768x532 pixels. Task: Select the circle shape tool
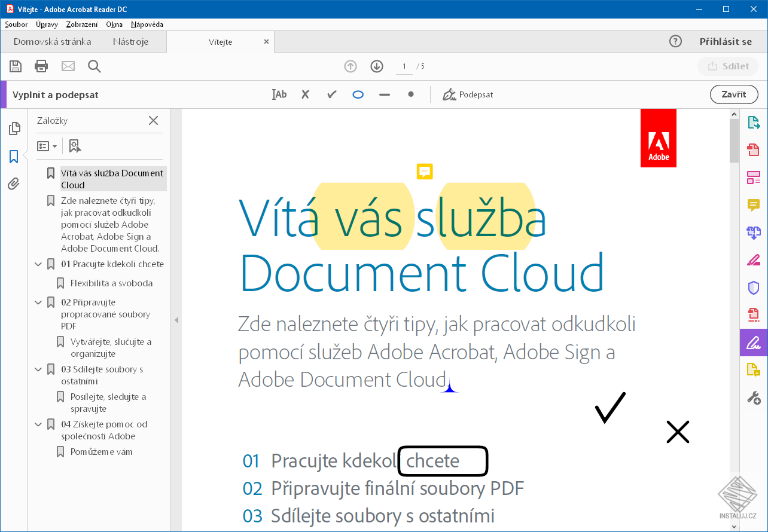click(358, 94)
